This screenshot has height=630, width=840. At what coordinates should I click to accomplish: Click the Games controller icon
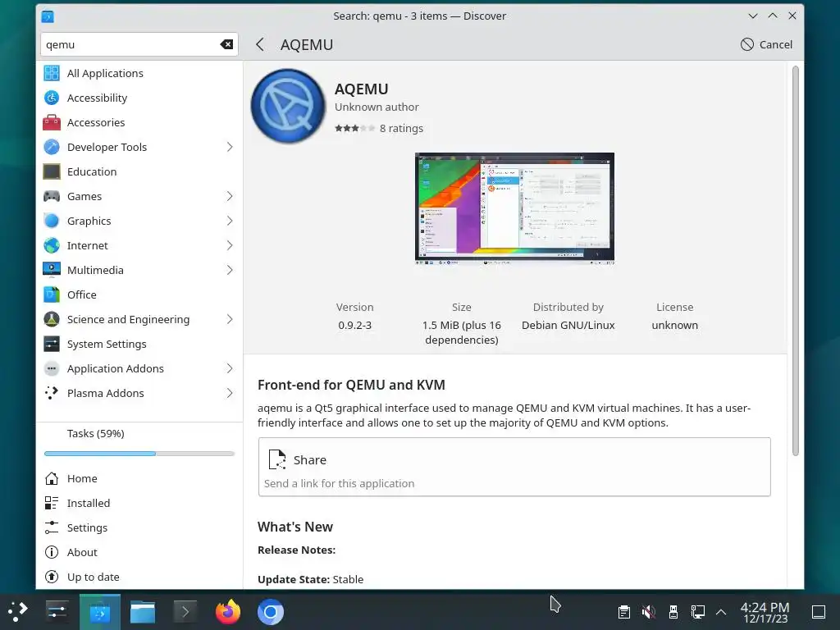(52, 196)
